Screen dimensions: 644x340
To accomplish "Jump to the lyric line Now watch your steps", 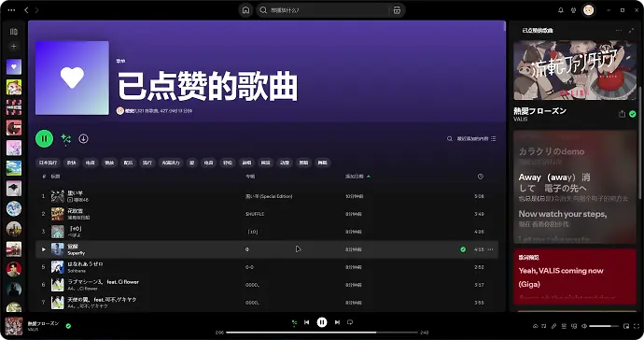I will [562, 214].
